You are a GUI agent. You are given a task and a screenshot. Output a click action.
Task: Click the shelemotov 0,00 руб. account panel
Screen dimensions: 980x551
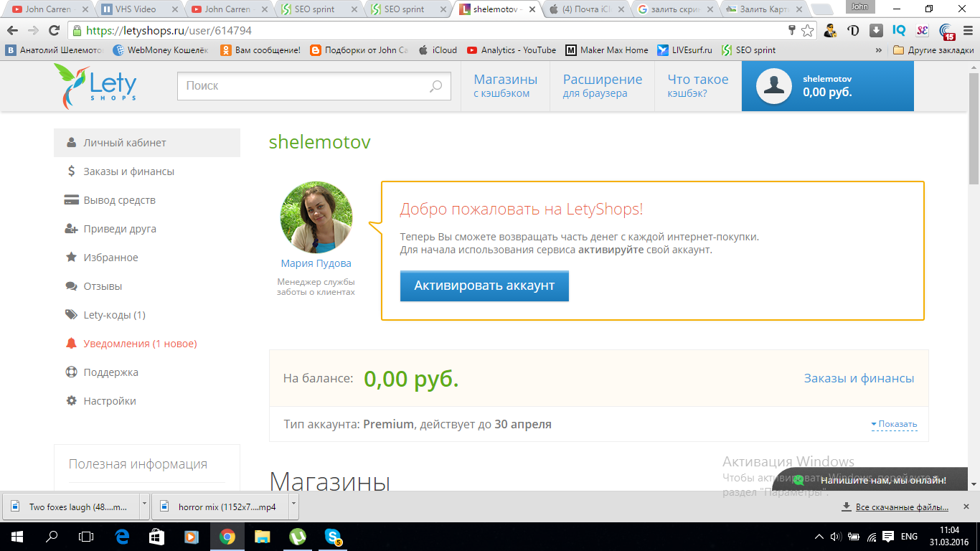[828, 86]
